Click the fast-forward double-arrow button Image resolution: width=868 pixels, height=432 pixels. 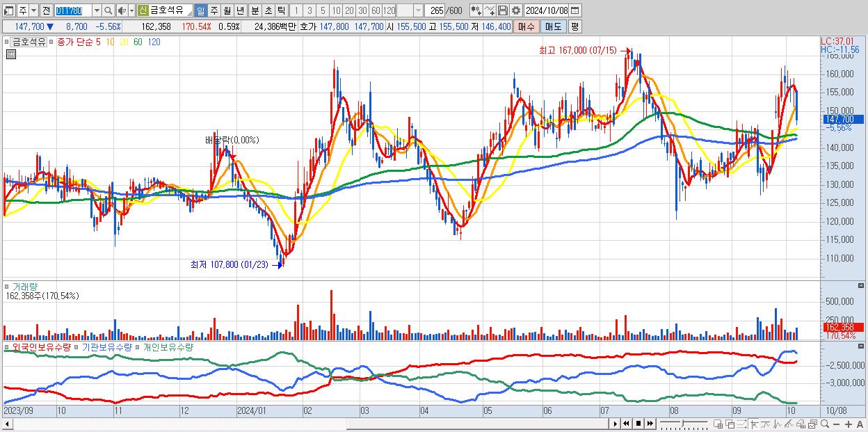coord(650,424)
